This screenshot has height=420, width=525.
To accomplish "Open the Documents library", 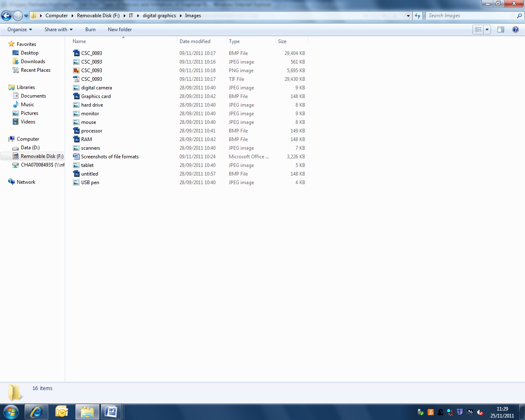I will pos(33,96).
